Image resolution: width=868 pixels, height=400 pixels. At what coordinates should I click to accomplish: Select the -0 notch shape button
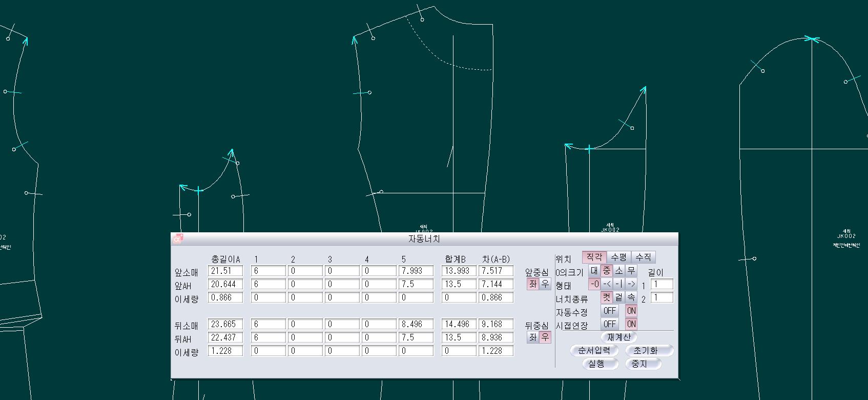click(x=594, y=284)
